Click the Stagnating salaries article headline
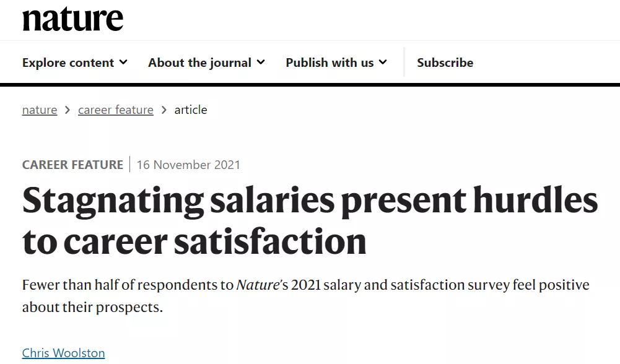This screenshot has height=364, width=620. pyautogui.click(x=310, y=220)
